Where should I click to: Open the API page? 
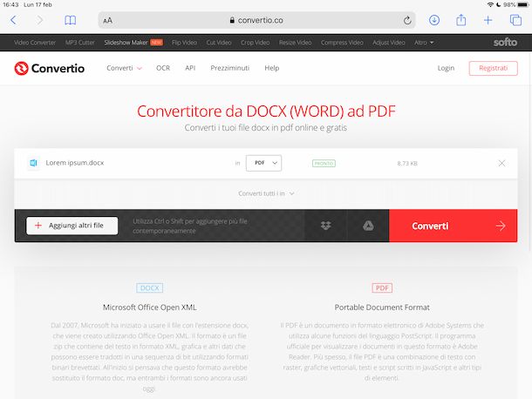(190, 68)
